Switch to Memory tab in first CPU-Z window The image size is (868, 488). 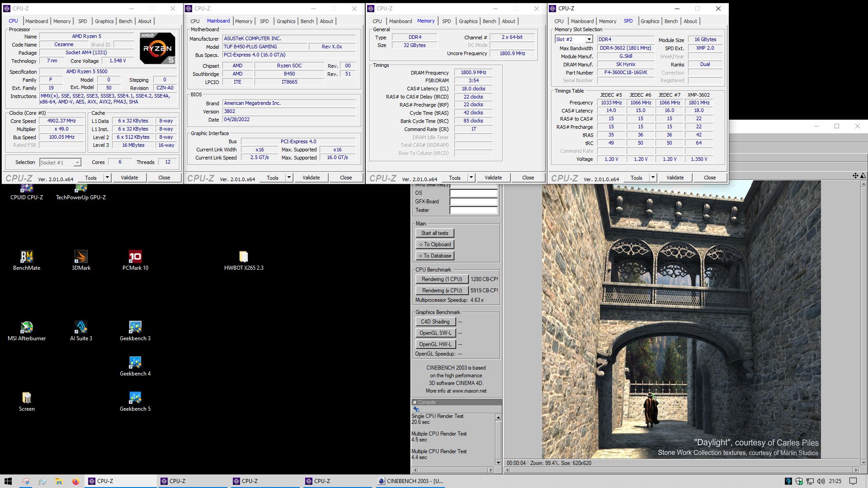62,21
